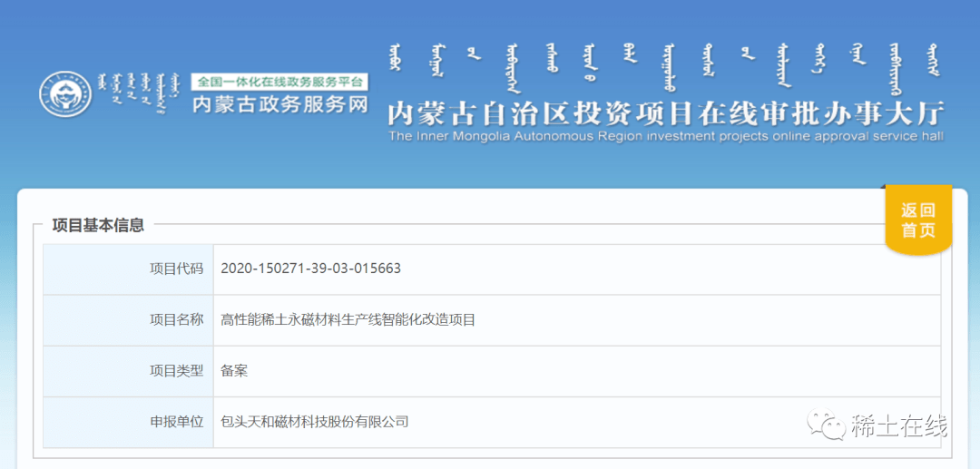980x469 pixels.
Task: Click the 项目名称 label cell
Action: pyautogui.click(x=128, y=320)
